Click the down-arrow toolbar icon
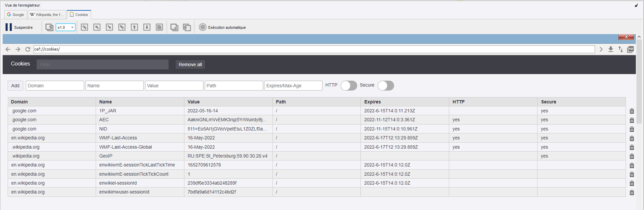This screenshot has height=210, width=644. (x=147, y=27)
